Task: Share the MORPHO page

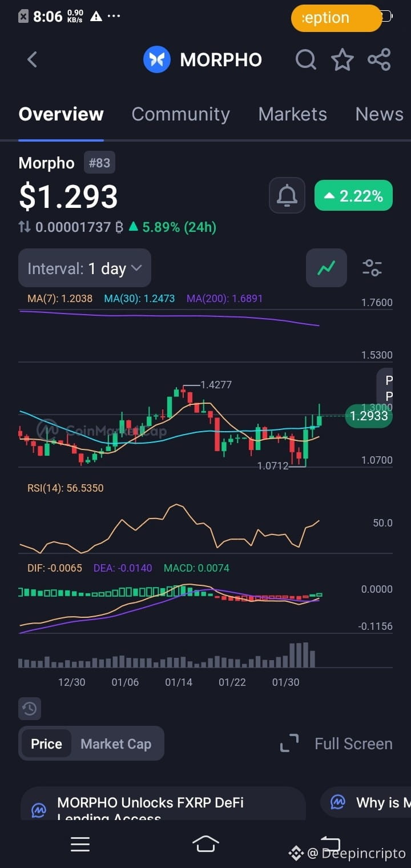Action: coord(379,59)
